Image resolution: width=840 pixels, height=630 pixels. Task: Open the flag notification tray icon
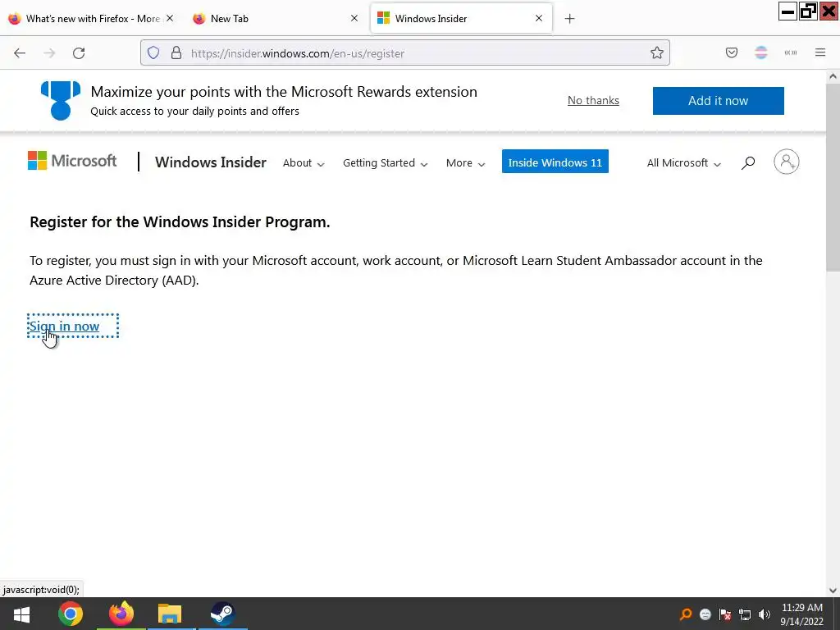pyautogui.click(x=725, y=614)
